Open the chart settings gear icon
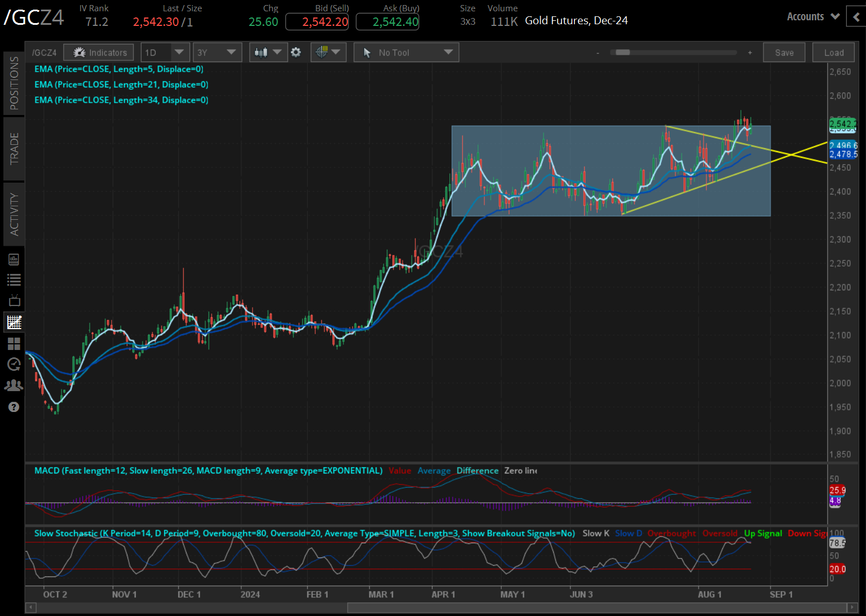The image size is (866, 616). (x=296, y=52)
